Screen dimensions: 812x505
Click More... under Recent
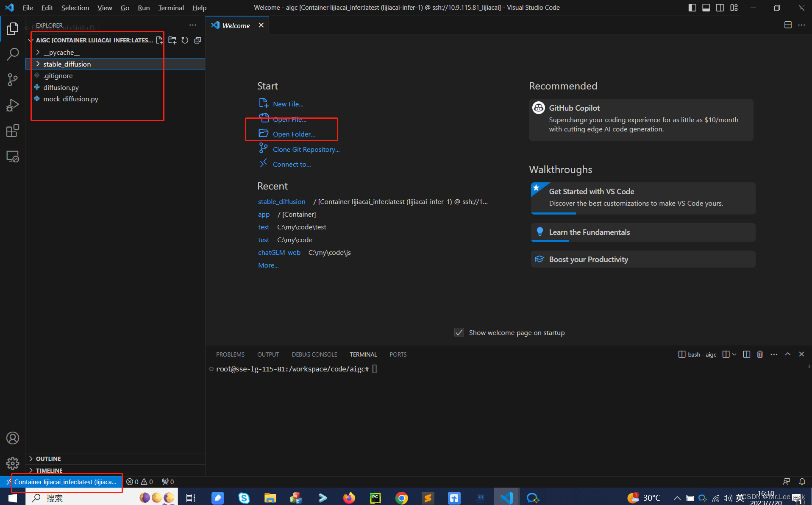click(268, 265)
